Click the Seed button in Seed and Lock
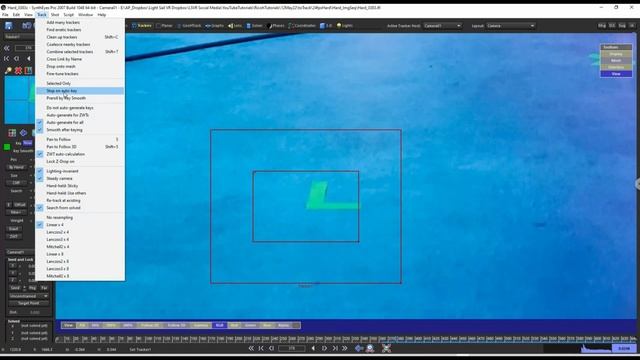640x360 pixels. click(x=15, y=288)
